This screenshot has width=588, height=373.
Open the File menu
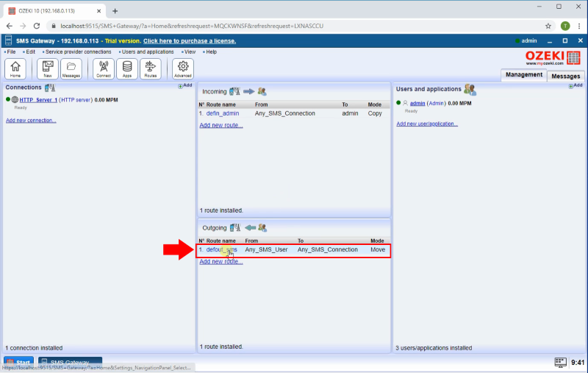point(10,51)
